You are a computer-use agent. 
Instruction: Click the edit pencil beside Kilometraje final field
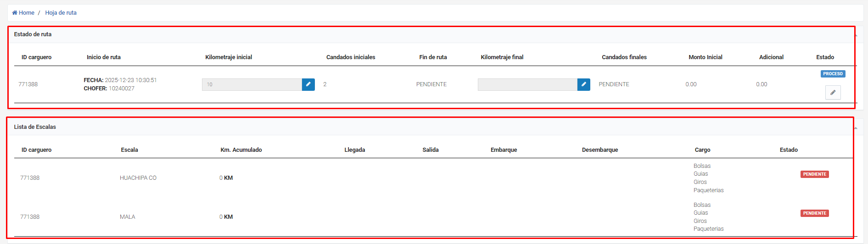[583, 84]
